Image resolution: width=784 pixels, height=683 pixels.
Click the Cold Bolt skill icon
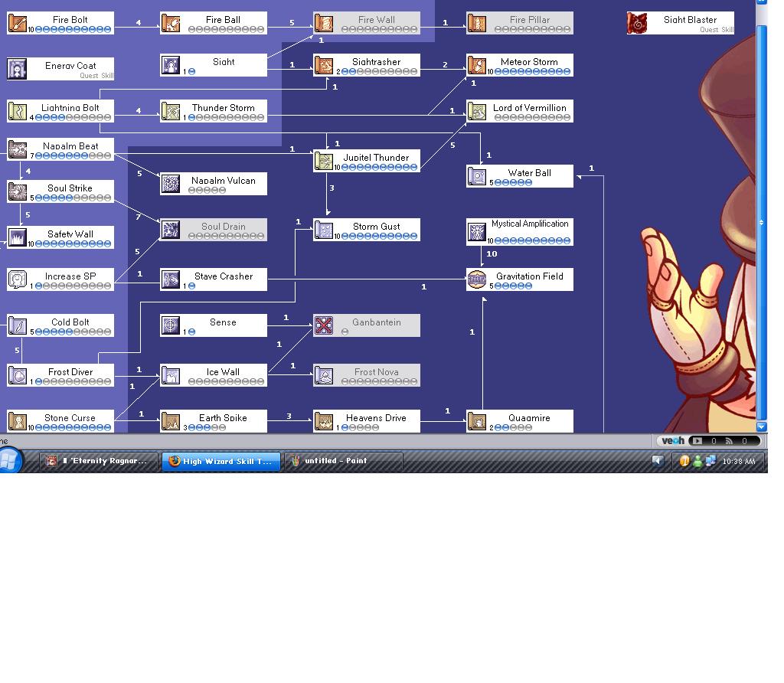pyautogui.click(x=18, y=325)
